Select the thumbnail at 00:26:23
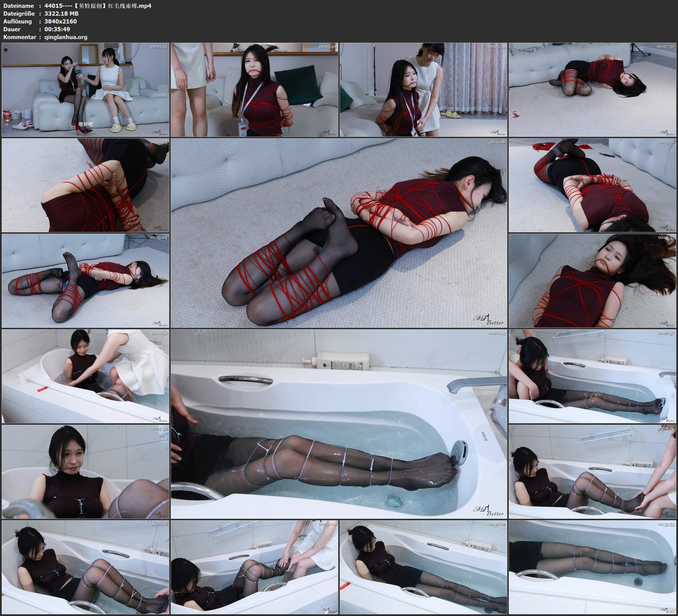Screen dimensions: 678x616 click(592, 472)
